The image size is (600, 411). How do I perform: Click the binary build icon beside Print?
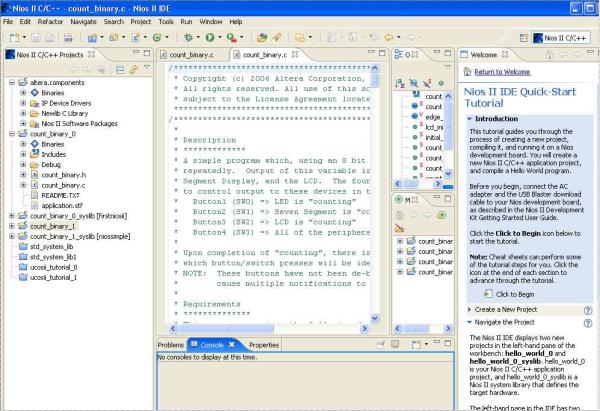(x=68, y=38)
